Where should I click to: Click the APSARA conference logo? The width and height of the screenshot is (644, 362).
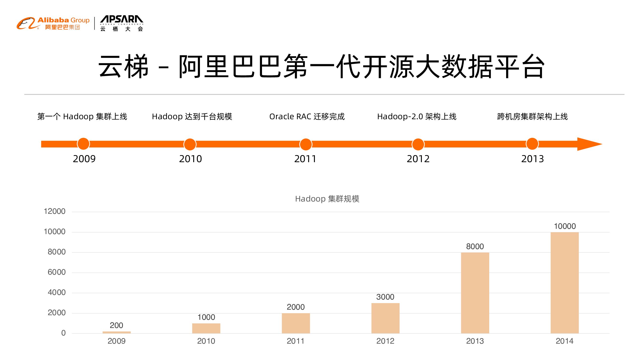point(121,23)
